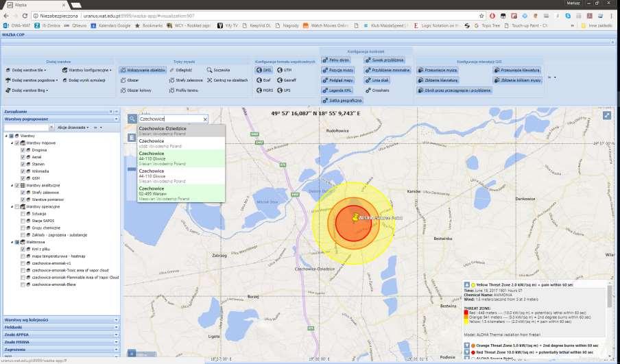Toggle the Pełny ekran control
620x364 pixels.
[336, 60]
